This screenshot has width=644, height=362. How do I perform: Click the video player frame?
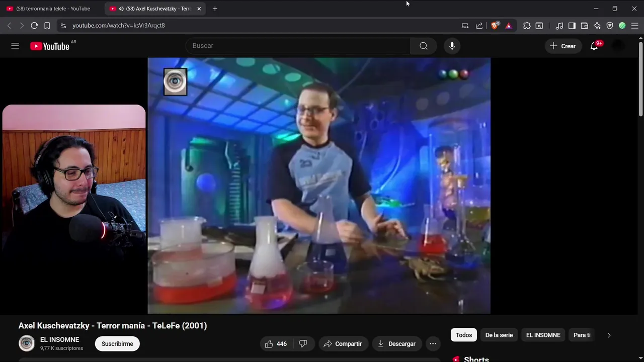pyautogui.click(x=319, y=186)
